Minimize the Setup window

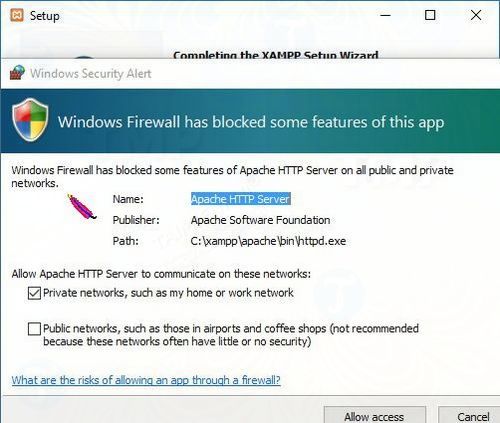tap(385, 15)
